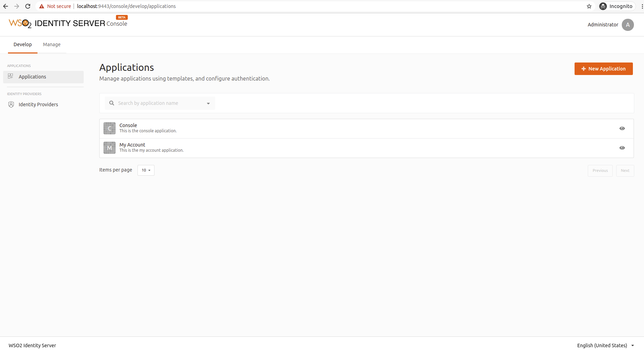Open the browser Incognito profile menu

click(616, 6)
